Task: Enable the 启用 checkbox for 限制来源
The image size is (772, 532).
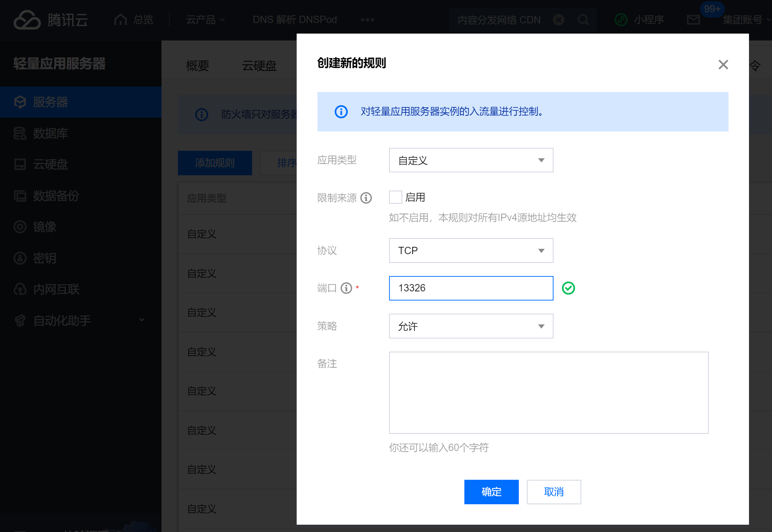Action: tap(395, 197)
